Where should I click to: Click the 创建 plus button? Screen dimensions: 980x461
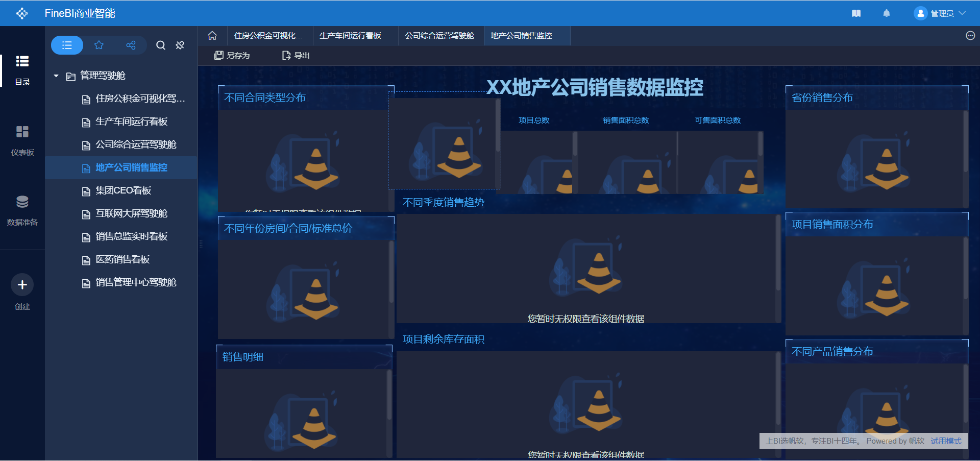[22, 285]
